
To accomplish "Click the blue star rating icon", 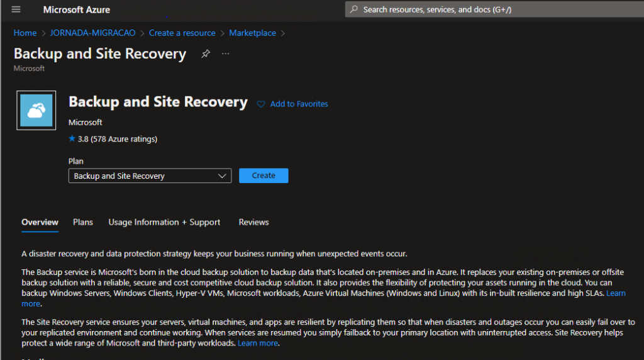I will 72,138.
